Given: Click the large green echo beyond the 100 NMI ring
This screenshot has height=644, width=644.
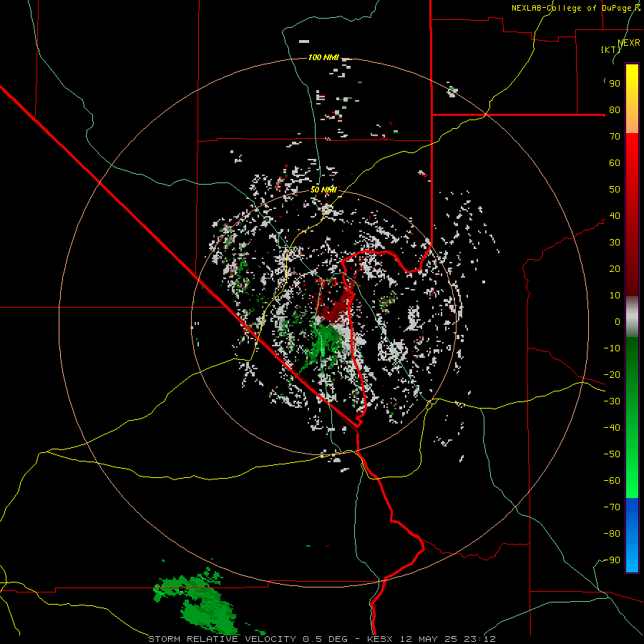Looking at the screenshot, I should click(197, 601).
